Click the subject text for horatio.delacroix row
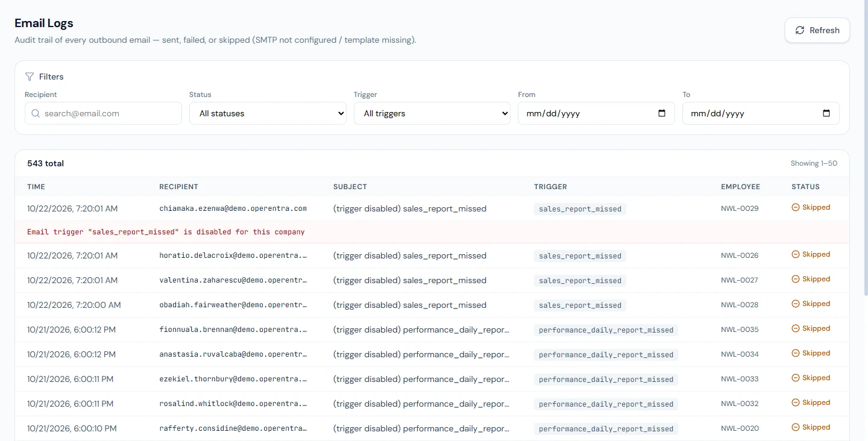Image resolution: width=868 pixels, height=441 pixels. coord(410,255)
